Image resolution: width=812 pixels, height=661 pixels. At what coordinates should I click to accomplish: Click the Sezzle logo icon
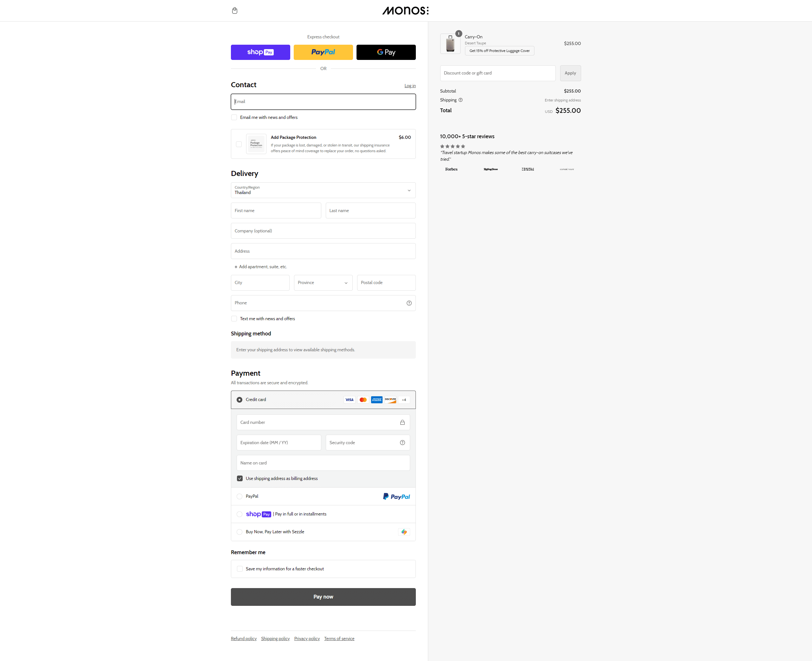tap(404, 532)
